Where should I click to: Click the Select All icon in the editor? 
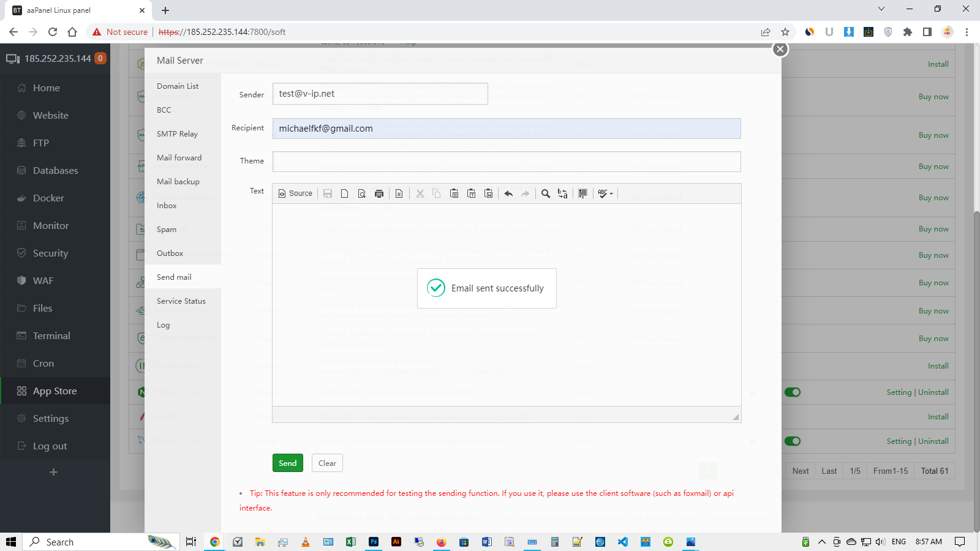click(x=582, y=193)
